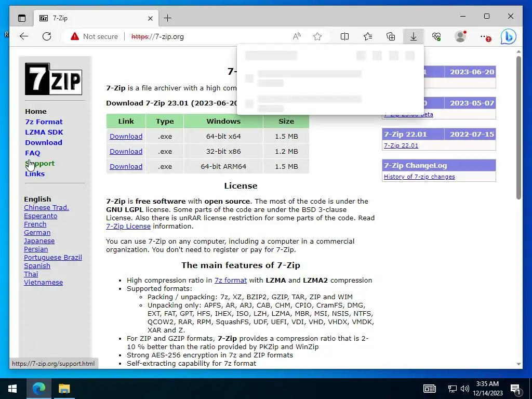
Task: Switch language to Spanish
Action: (37, 265)
